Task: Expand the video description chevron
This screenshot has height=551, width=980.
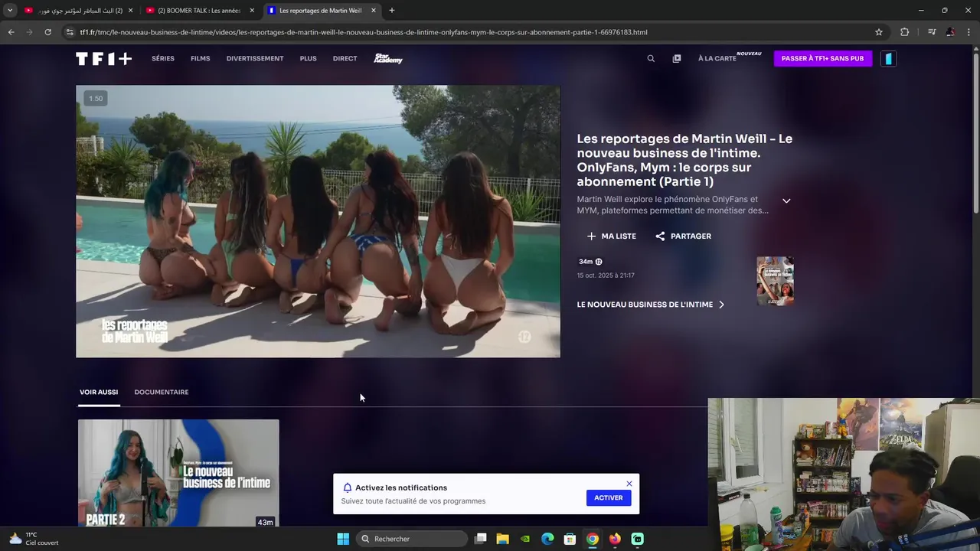Action: [786, 201]
